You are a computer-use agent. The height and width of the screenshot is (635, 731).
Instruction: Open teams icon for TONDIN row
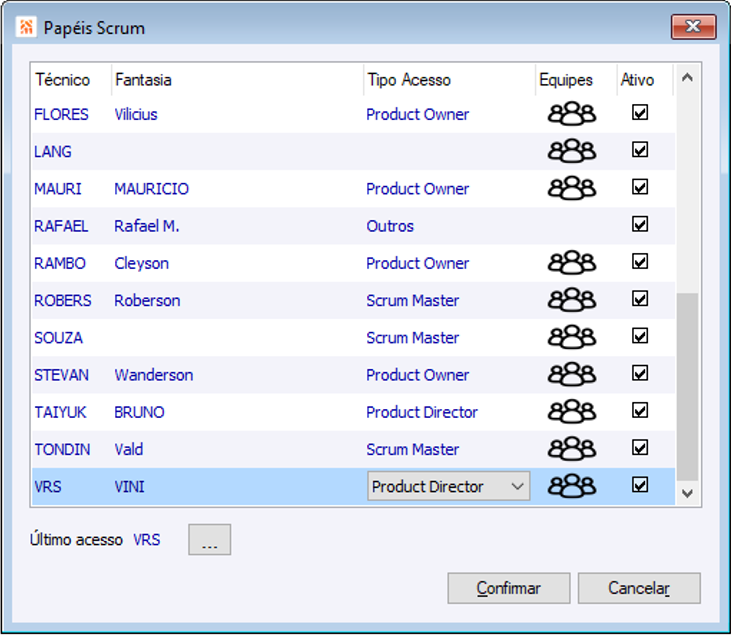[x=571, y=449]
